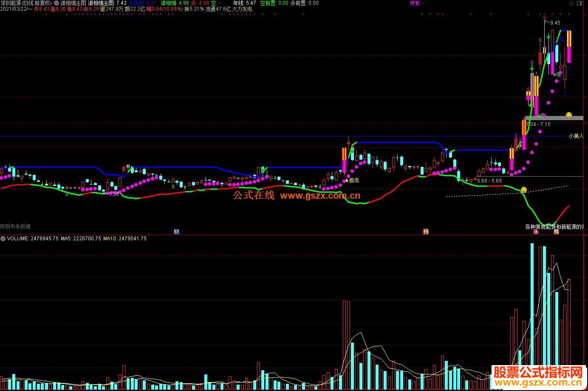The width and height of the screenshot is (588, 391).
Task: Click the smiley icon on the gray bar
Action: [568, 115]
